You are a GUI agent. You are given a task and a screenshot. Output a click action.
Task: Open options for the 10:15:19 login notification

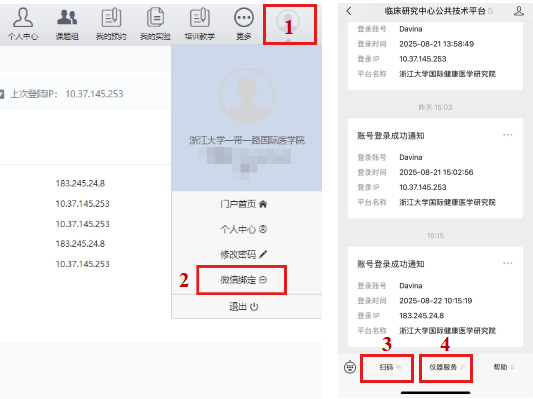(x=508, y=263)
